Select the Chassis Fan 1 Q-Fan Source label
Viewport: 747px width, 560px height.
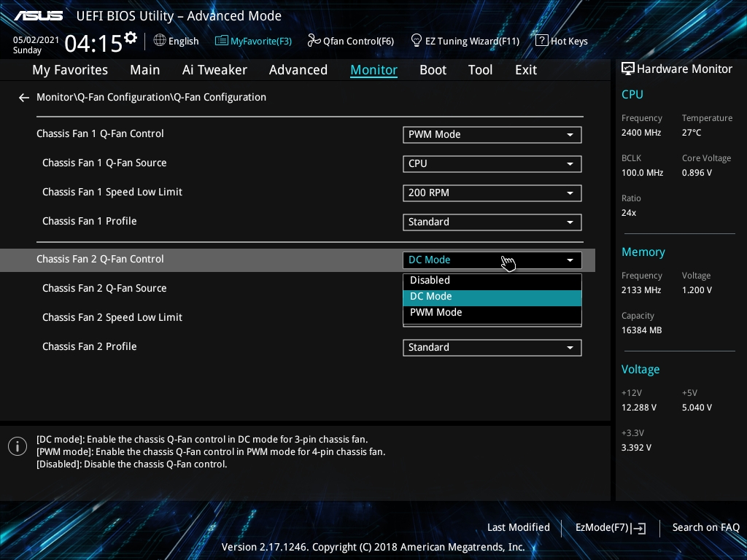pyautogui.click(x=104, y=163)
